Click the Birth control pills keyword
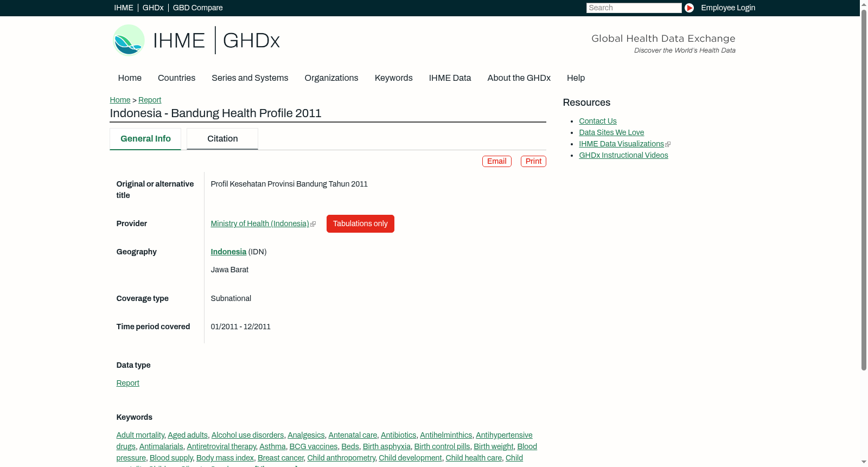Viewport: 868px width, 467px height. (x=442, y=446)
